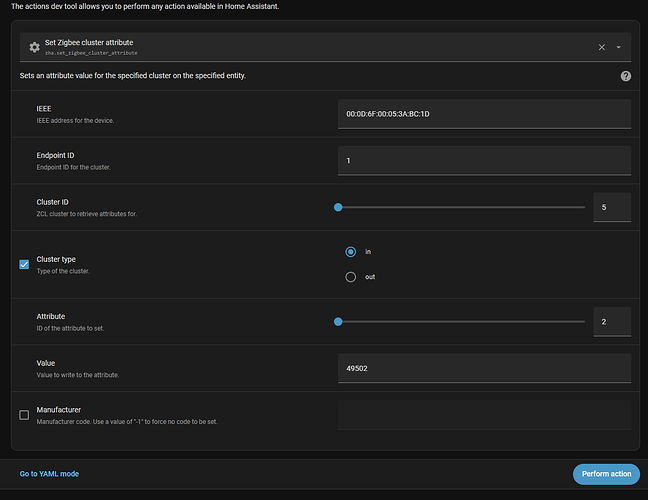Clear the selected action with the X icon

[x=601, y=47]
